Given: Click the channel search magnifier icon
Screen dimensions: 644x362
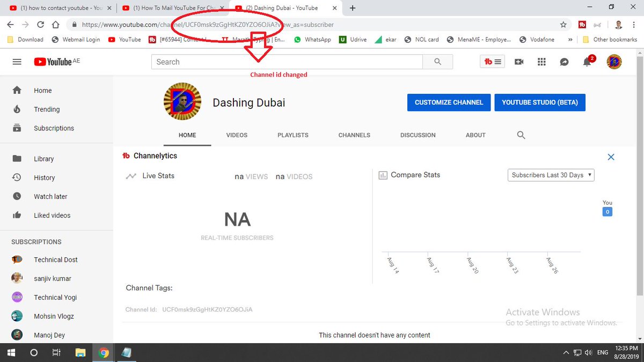Looking at the screenshot, I should pyautogui.click(x=521, y=135).
